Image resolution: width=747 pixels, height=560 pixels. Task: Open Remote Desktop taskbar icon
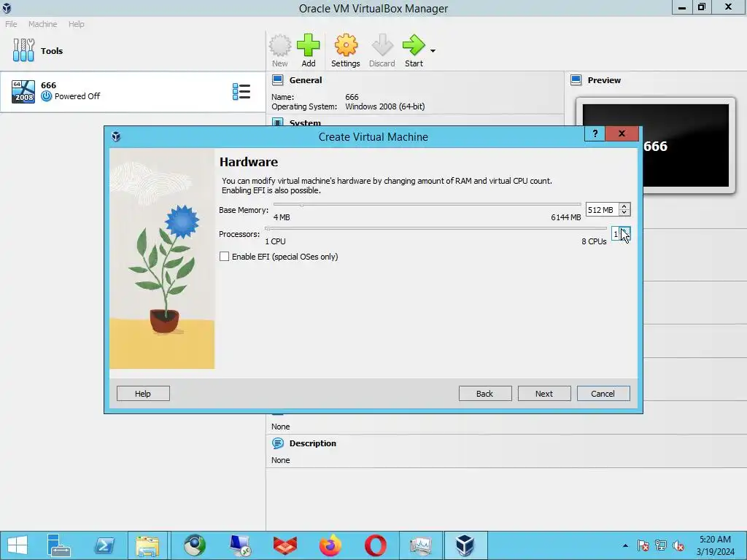point(239,545)
